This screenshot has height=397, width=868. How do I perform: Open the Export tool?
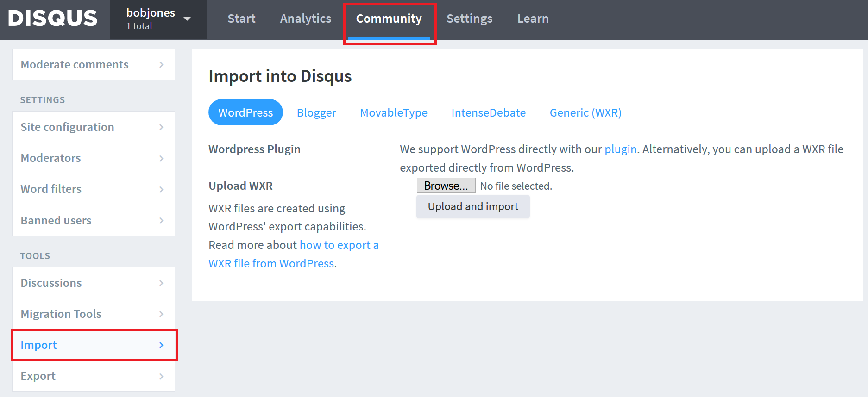point(94,376)
